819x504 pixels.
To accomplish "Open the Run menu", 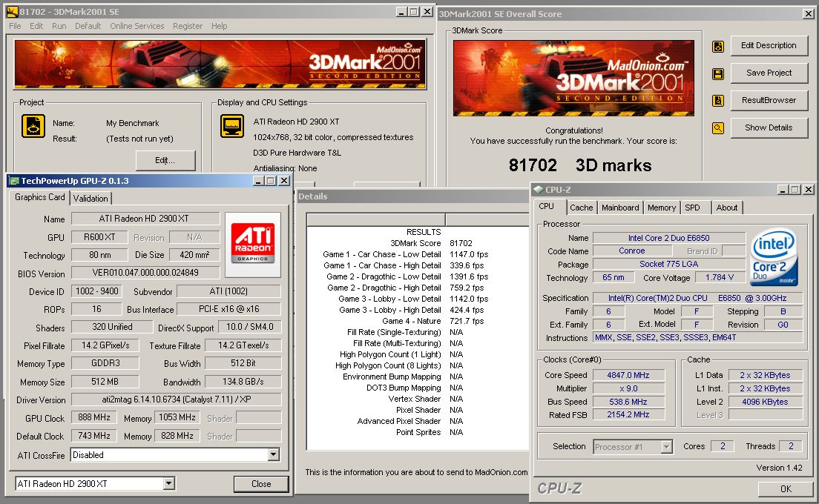I will click(x=59, y=25).
